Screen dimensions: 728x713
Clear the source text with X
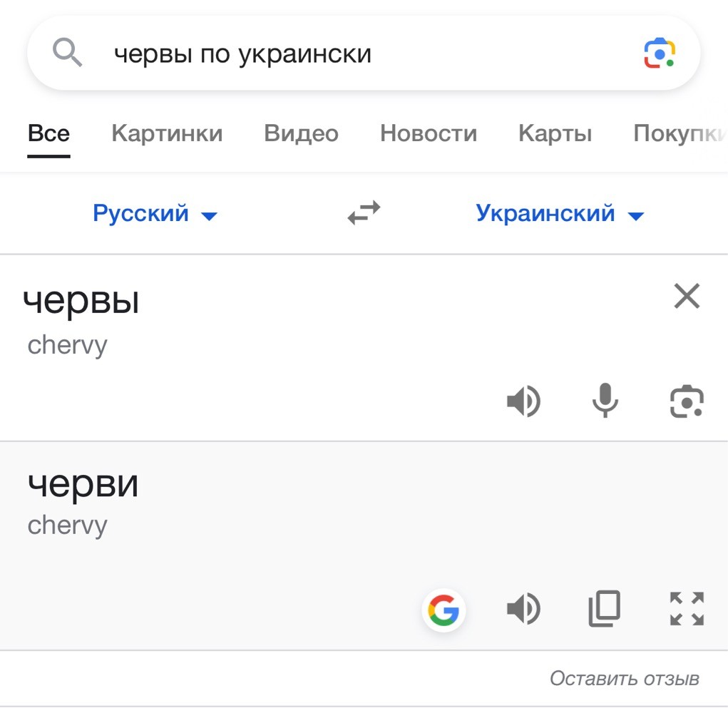tap(687, 296)
